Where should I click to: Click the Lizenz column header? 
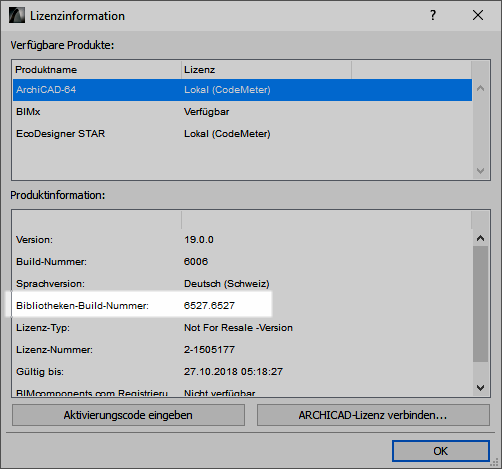(266, 70)
